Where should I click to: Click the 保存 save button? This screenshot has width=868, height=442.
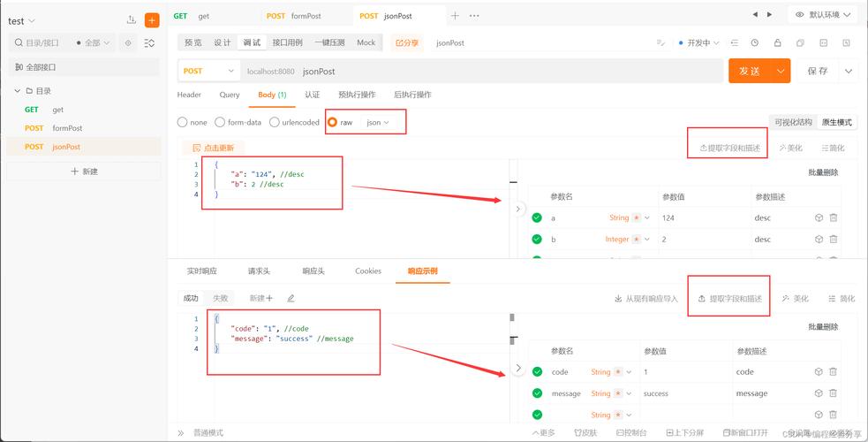pos(818,71)
